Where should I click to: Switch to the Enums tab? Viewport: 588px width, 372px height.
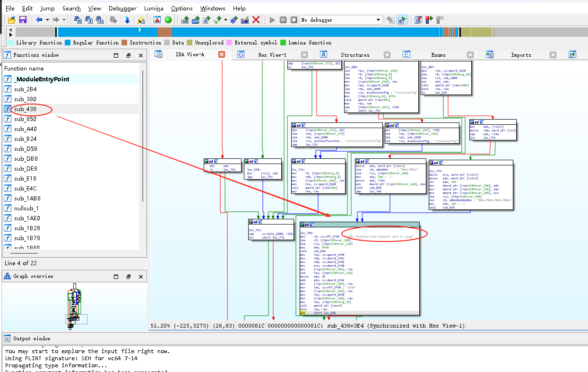438,55
